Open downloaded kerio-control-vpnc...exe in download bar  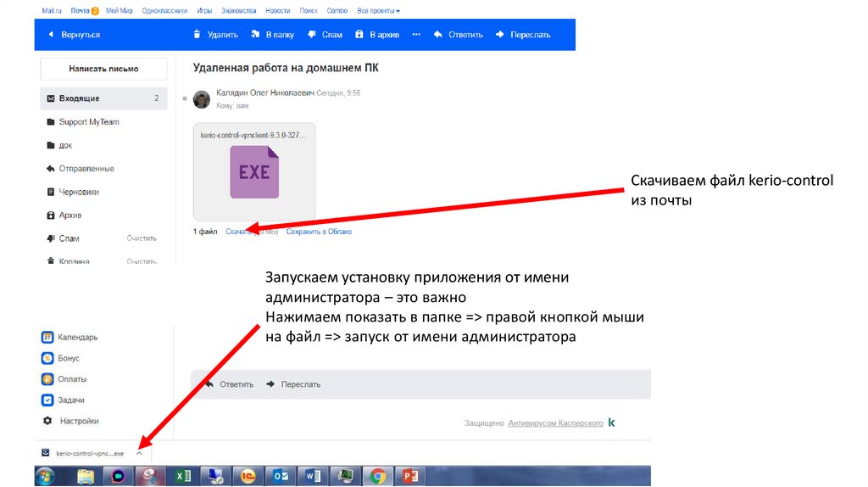pos(83,453)
